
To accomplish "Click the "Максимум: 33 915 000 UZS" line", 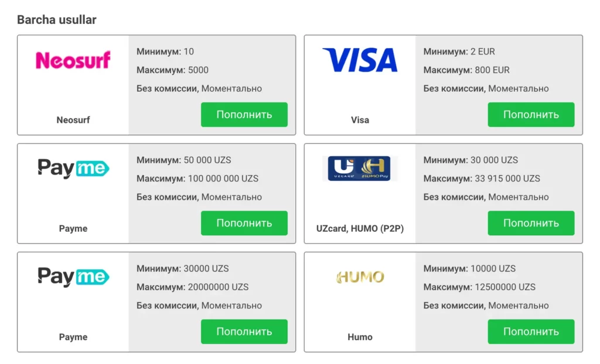I will 482,178.
